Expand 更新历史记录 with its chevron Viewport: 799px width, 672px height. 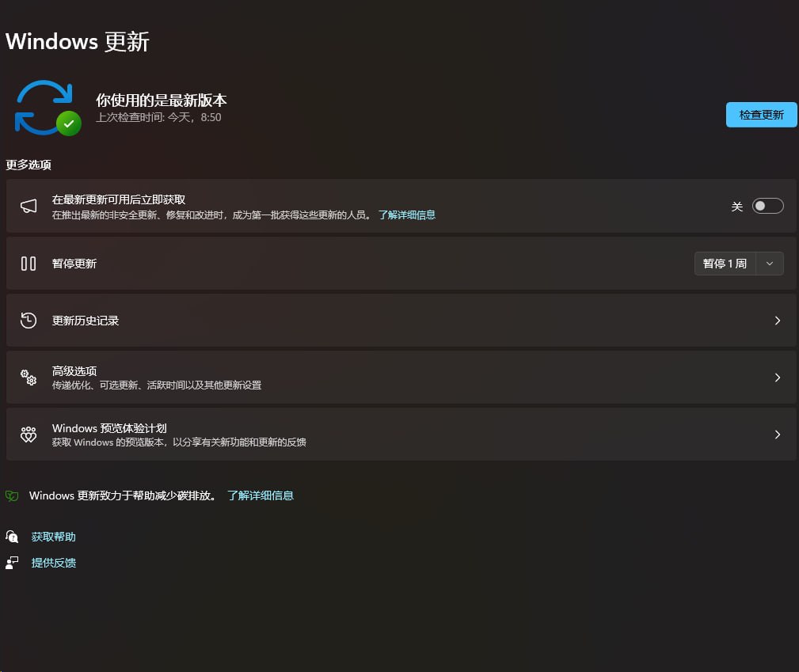click(x=777, y=321)
